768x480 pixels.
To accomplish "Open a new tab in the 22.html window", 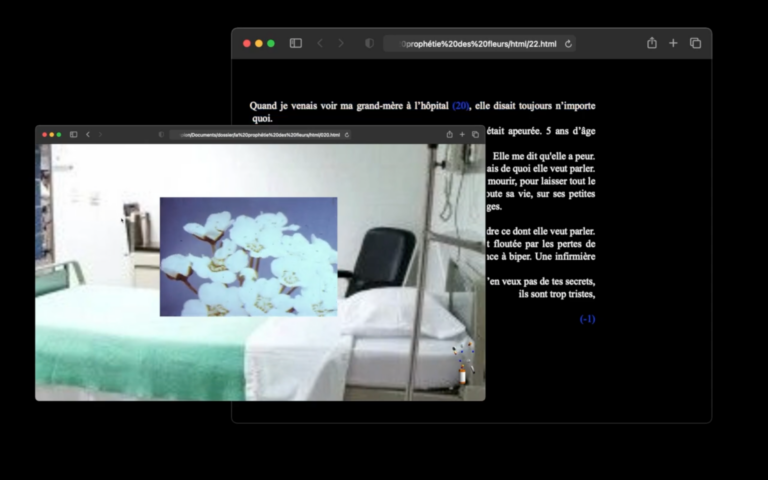I will point(673,43).
